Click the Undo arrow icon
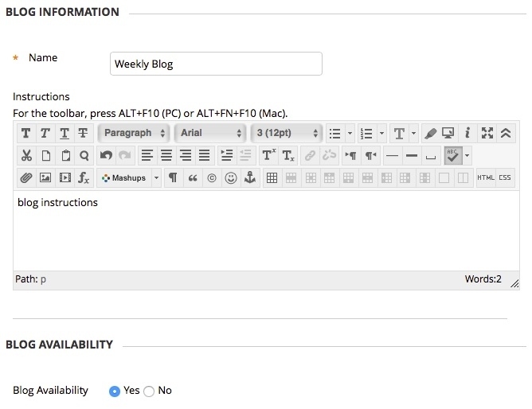Image resolution: width=532 pixels, height=409 pixels. (x=106, y=155)
